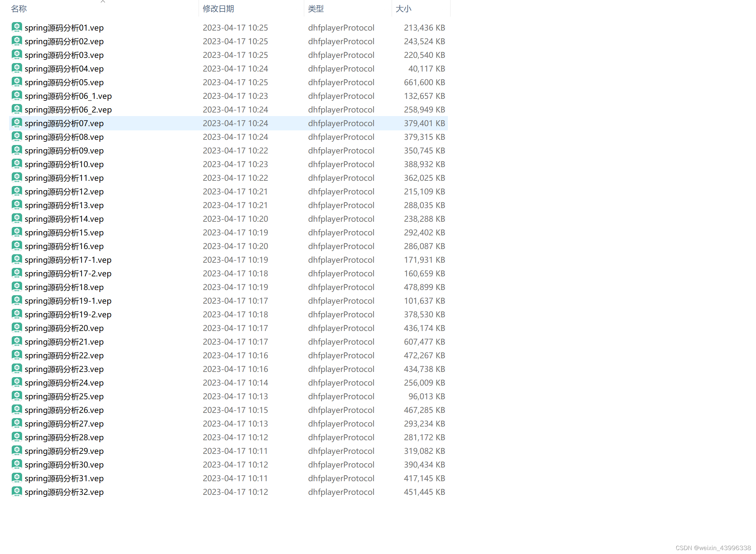Image resolution: width=756 pixels, height=554 pixels.
Task: Click the 2023-04-17 10:23 date of spring源码分析10.vep
Action: [236, 164]
